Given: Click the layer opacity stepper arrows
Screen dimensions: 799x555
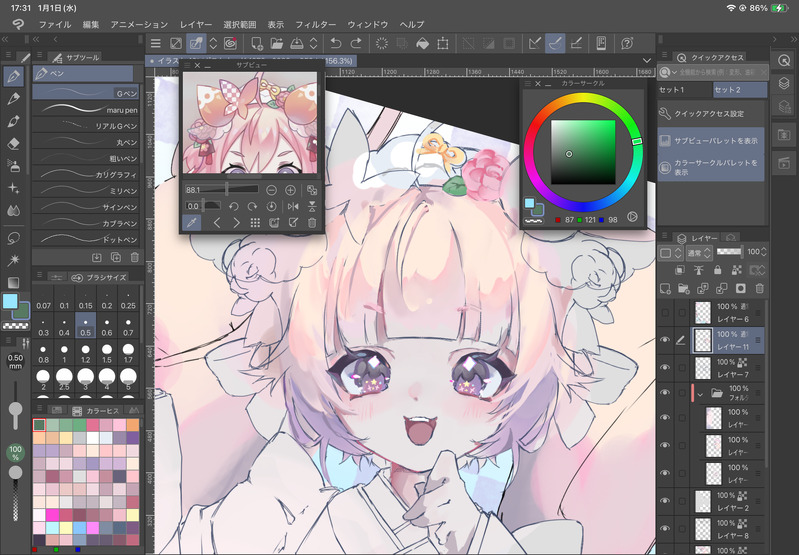Looking at the screenshot, I should coord(763,252).
